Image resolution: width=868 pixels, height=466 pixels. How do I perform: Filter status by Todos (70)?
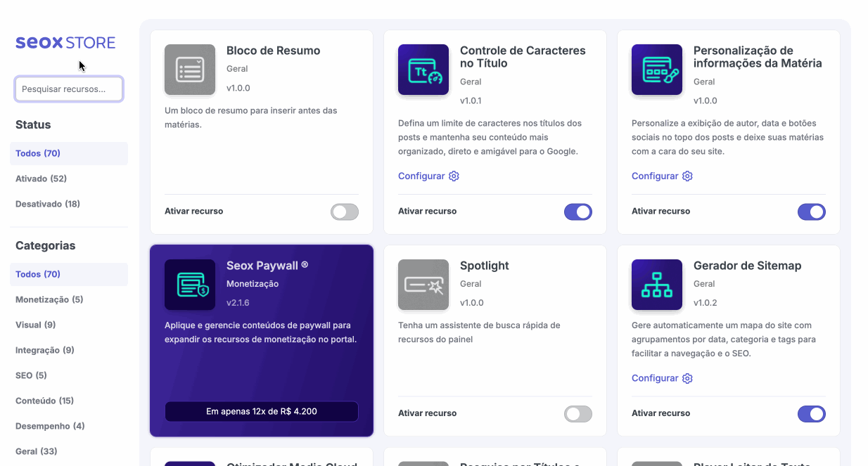coord(69,153)
